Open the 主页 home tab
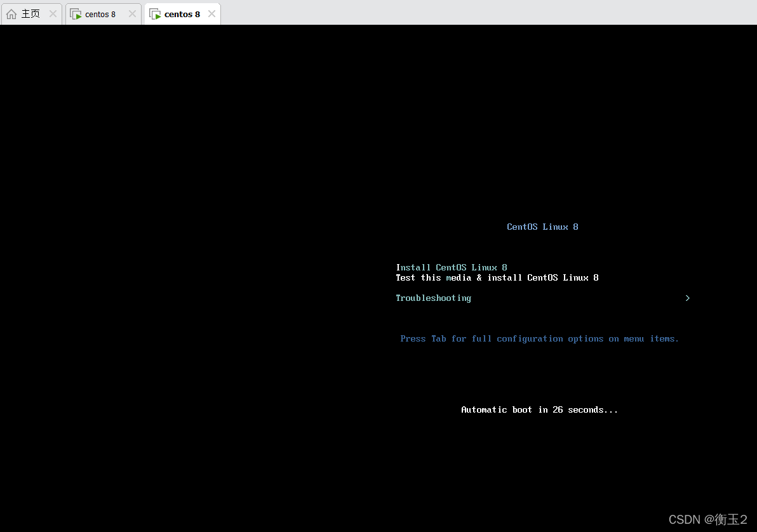The image size is (757, 532). (x=31, y=14)
